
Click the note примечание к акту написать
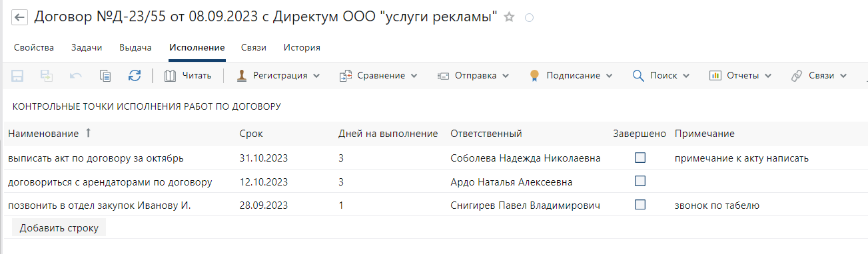[741, 158]
